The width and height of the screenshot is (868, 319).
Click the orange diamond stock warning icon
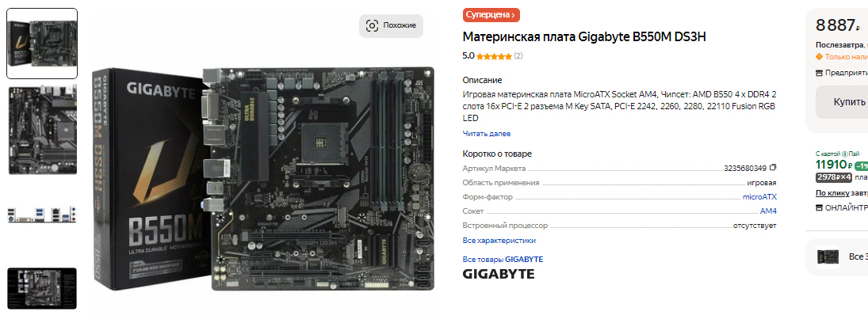[820, 56]
